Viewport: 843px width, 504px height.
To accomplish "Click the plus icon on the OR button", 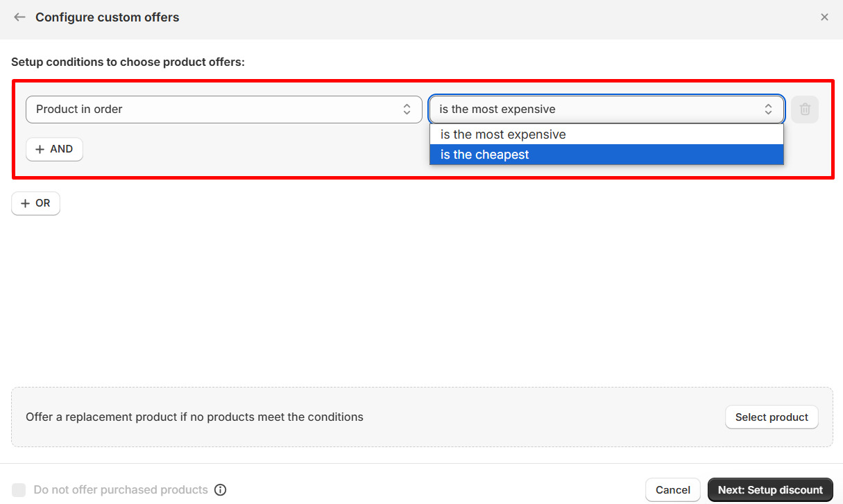I will click(x=26, y=203).
